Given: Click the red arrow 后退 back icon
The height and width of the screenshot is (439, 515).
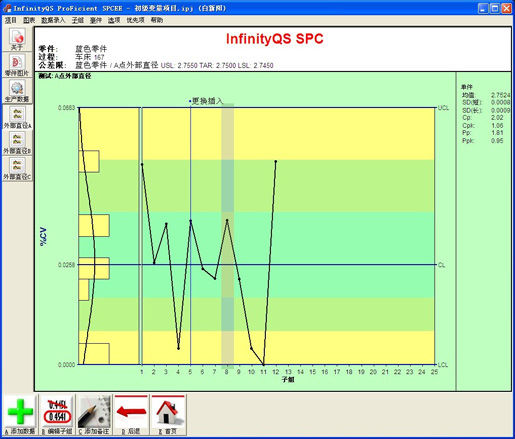Looking at the screenshot, I should [131, 415].
